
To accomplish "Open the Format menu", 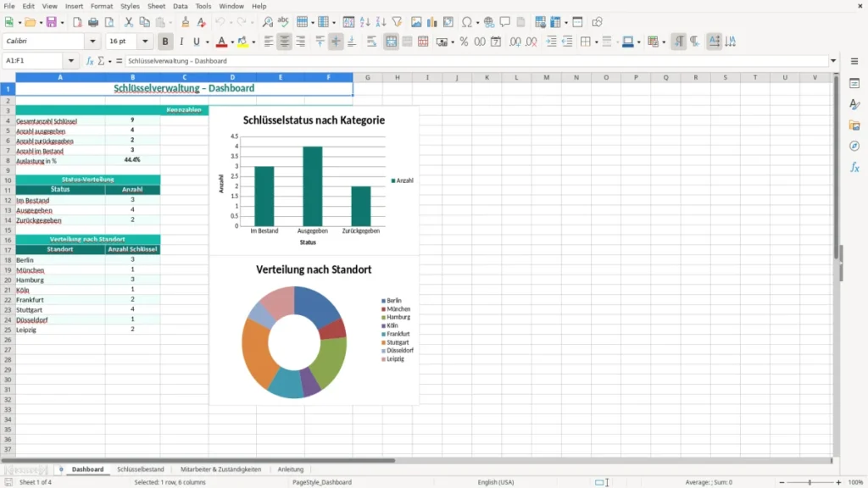I will [x=102, y=6].
